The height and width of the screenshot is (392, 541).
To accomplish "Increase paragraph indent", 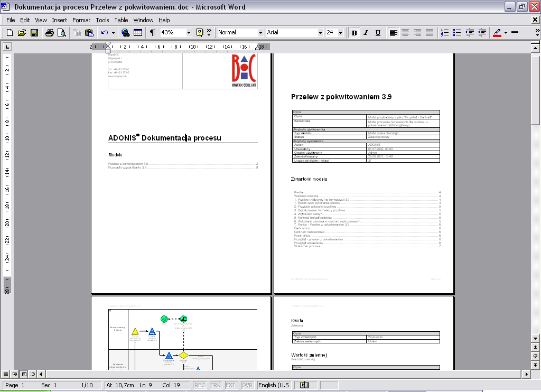I will [x=482, y=32].
